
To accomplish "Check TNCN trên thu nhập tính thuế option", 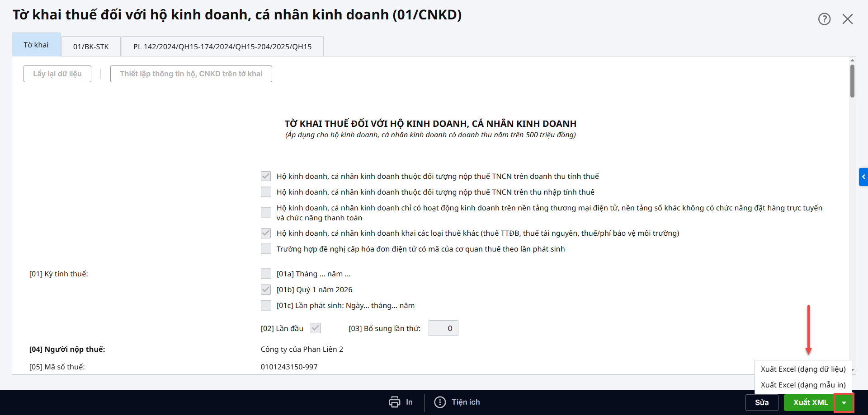I will coord(266,192).
